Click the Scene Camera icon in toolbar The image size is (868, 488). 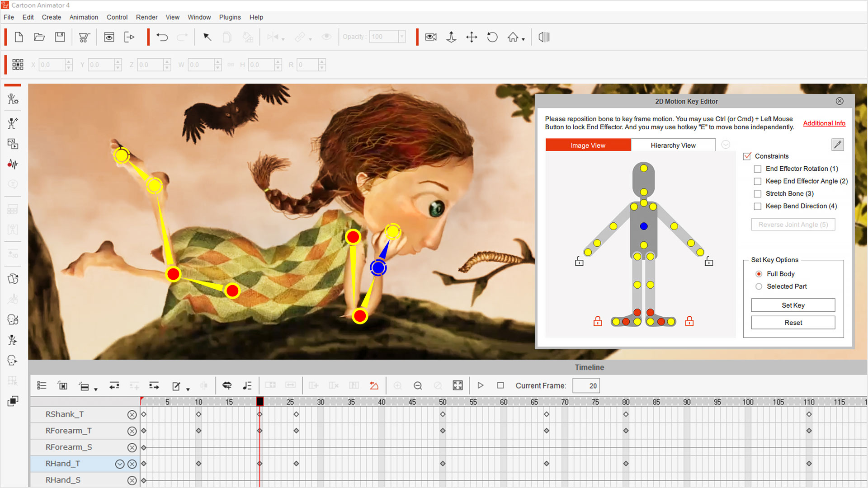pyautogui.click(x=431, y=37)
